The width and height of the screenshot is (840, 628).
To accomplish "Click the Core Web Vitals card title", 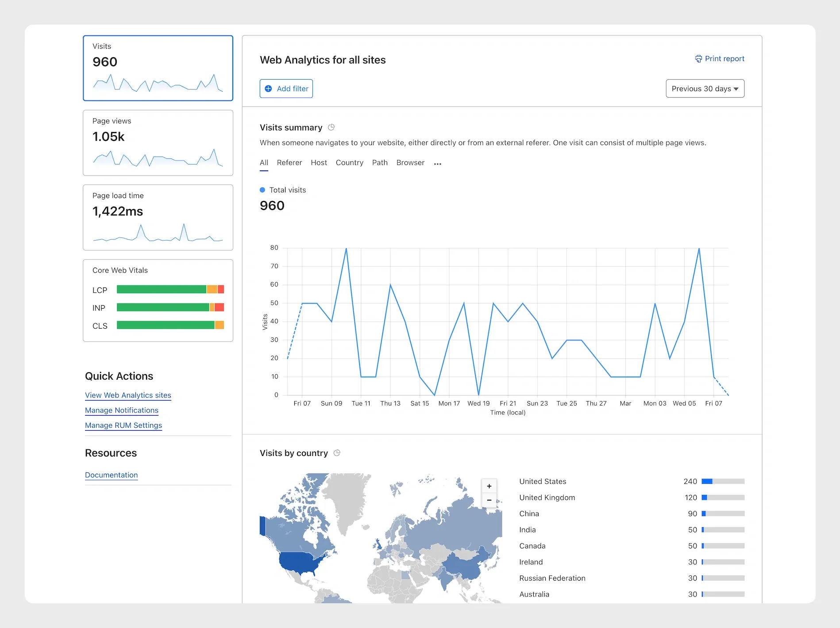I will click(120, 270).
